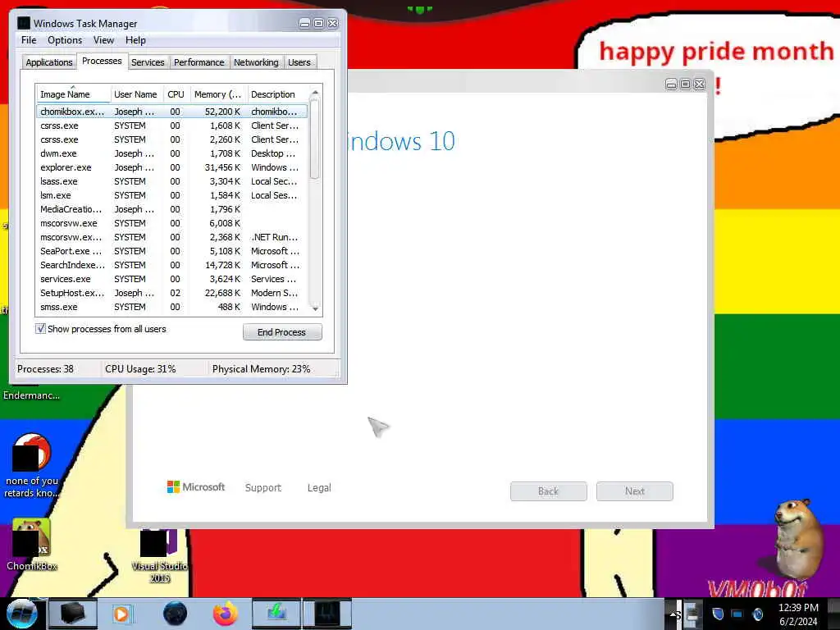The image size is (840, 630).
Task: Select the SeaPort.exe process row
Action: 172,251
